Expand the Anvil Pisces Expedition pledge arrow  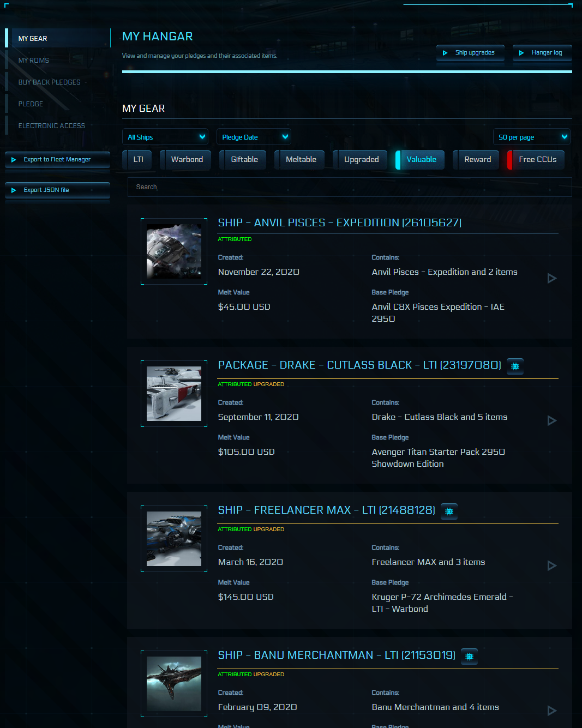pyautogui.click(x=552, y=279)
